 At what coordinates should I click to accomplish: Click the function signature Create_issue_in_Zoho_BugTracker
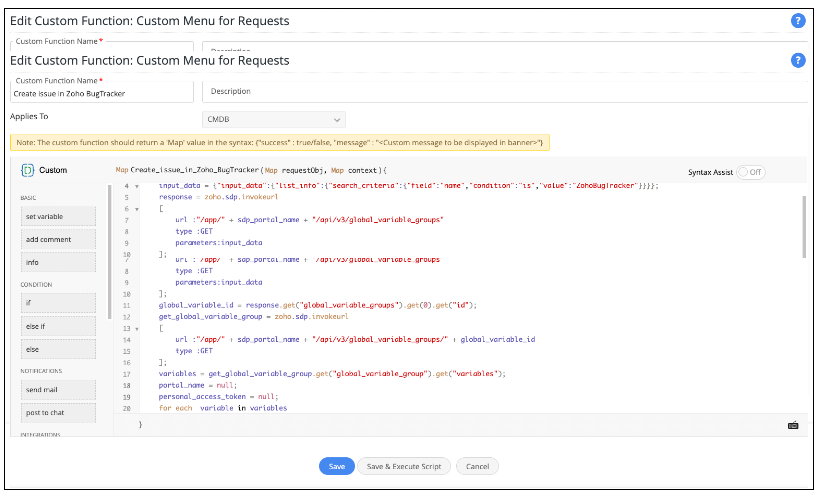[194, 170]
